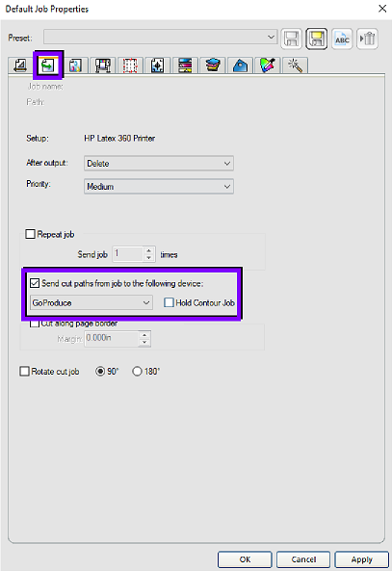Select the red dotted tiling grid tab

[x=130, y=65]
